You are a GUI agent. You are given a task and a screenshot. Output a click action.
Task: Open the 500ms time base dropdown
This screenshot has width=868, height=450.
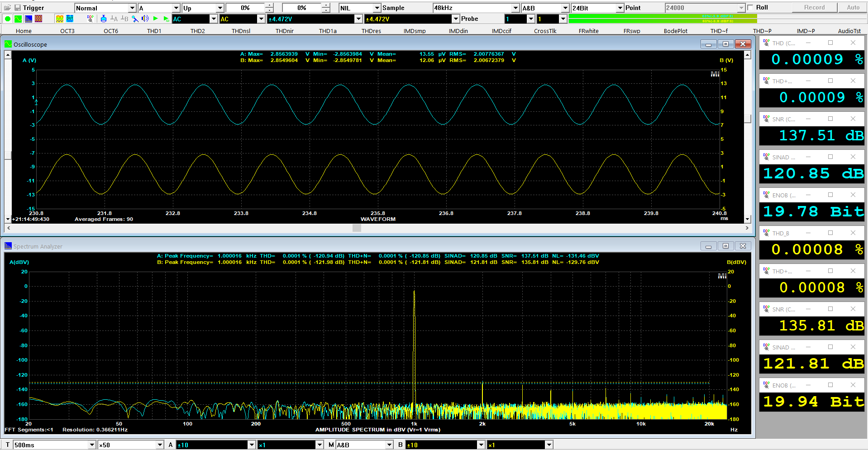54,445
